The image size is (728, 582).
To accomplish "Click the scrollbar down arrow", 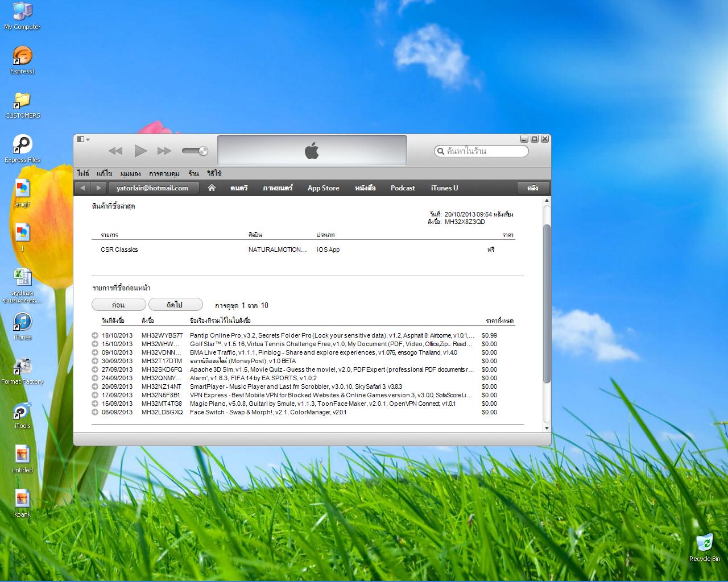I will coord(547,428).
